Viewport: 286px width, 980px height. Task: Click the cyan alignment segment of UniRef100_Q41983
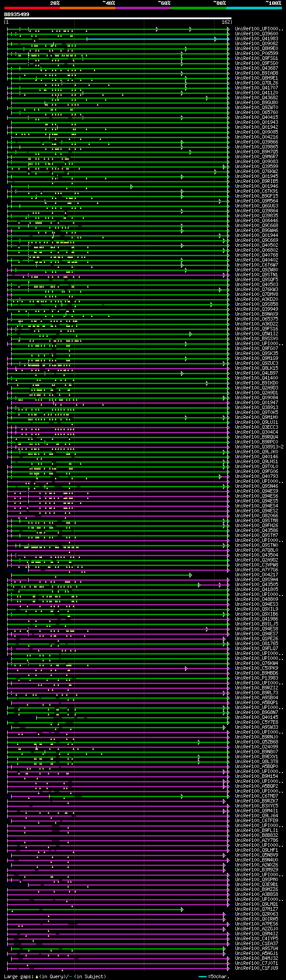[158, 39]
